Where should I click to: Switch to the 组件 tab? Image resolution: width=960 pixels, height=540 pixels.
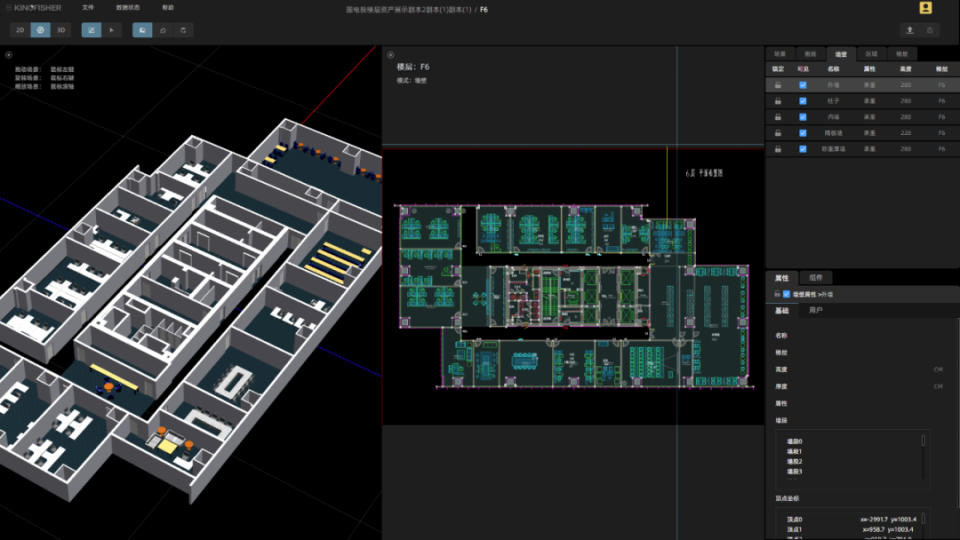(x=816, y=278)
